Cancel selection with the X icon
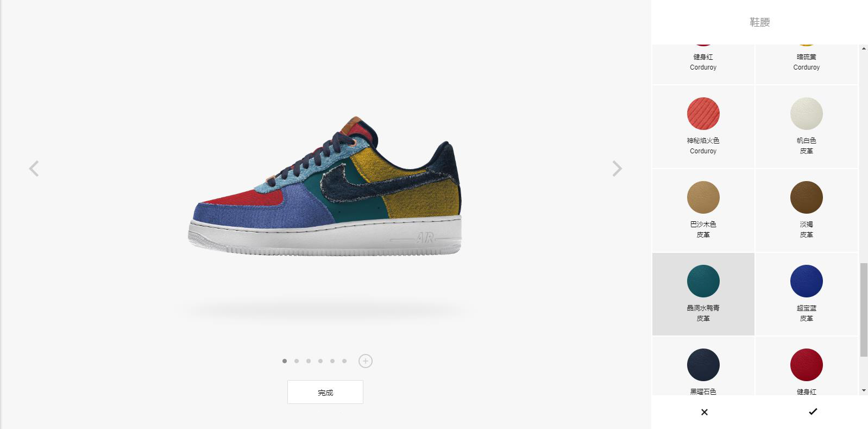Screen dimensions: 868x429 coord(704,412)
